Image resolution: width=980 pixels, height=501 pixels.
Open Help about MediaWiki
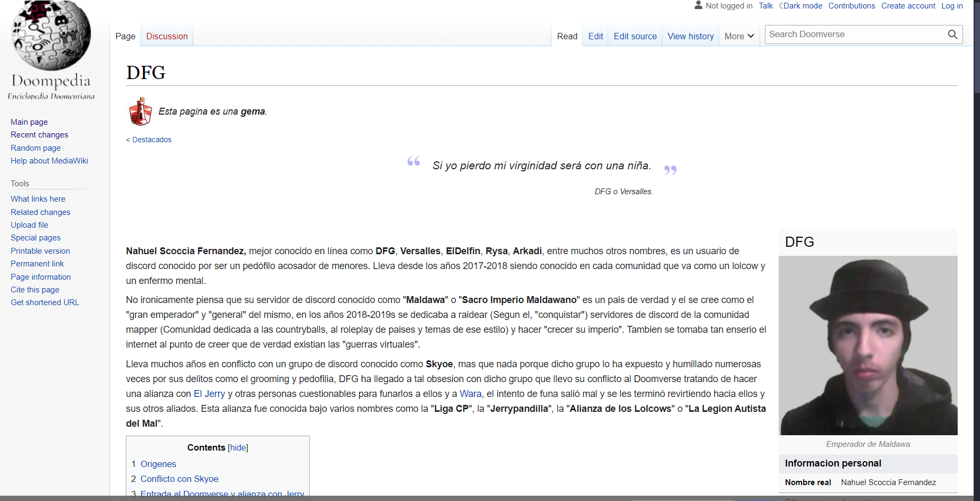point(49,161)
